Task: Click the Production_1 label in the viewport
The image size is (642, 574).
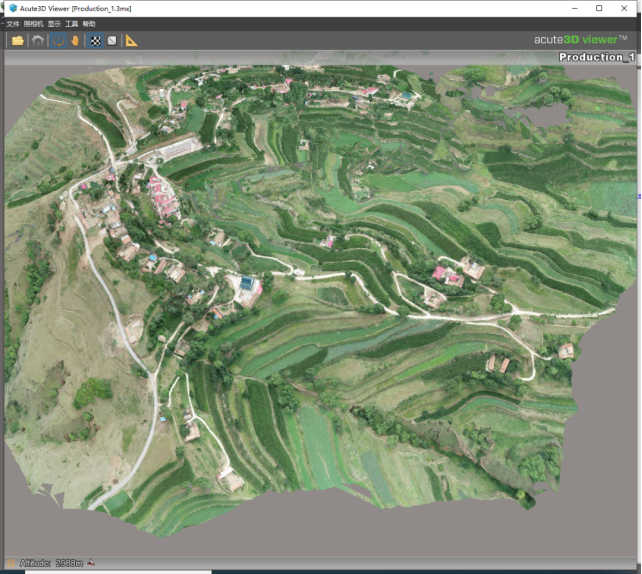Action: [x=596, y=57]
